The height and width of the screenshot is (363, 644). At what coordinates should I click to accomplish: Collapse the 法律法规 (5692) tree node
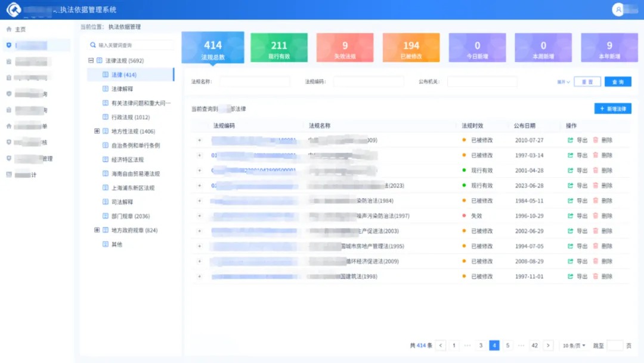91,60
